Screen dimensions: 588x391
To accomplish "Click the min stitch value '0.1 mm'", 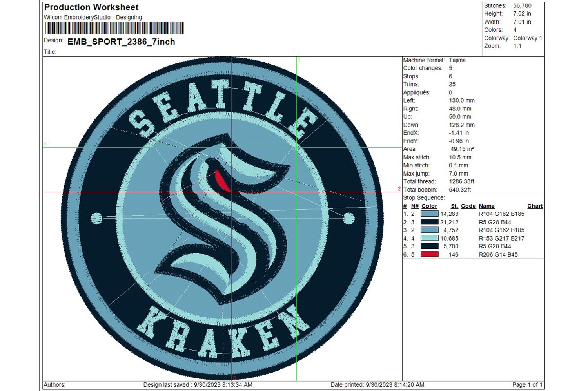I will click(x=459, y=165).
